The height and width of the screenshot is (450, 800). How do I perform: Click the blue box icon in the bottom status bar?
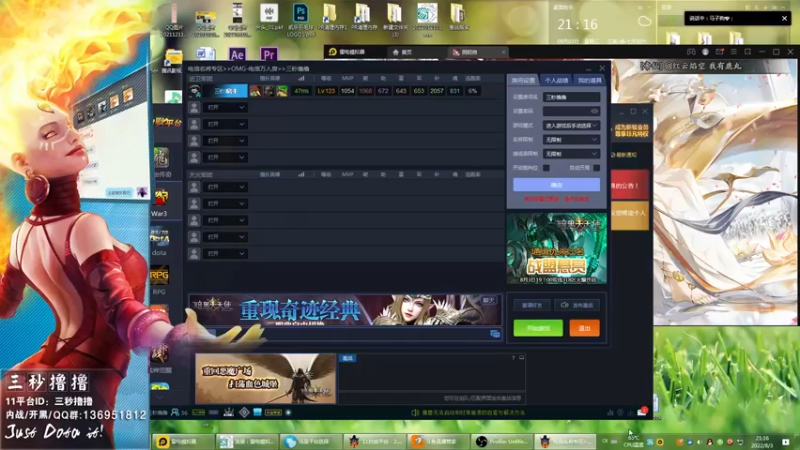257,412
